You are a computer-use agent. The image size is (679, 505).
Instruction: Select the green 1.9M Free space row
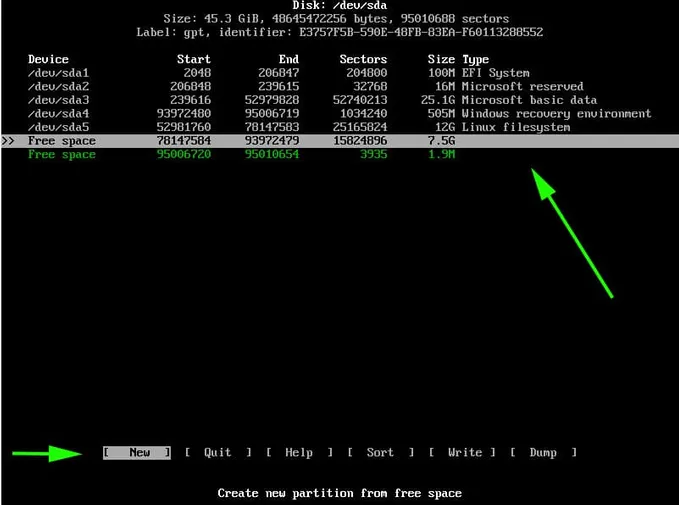[x=62, y=155]
